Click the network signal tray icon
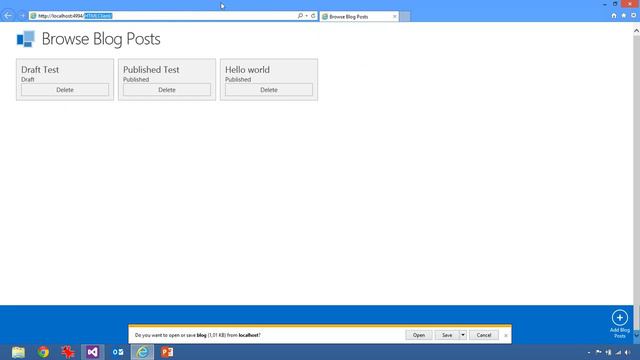 (618, 352)
